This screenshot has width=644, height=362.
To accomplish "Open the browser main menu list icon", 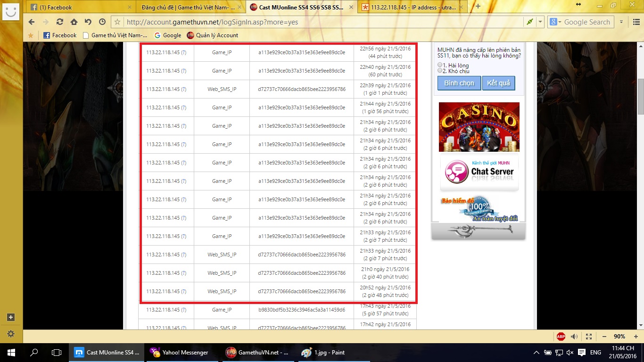I will click(x=622, y=22).
